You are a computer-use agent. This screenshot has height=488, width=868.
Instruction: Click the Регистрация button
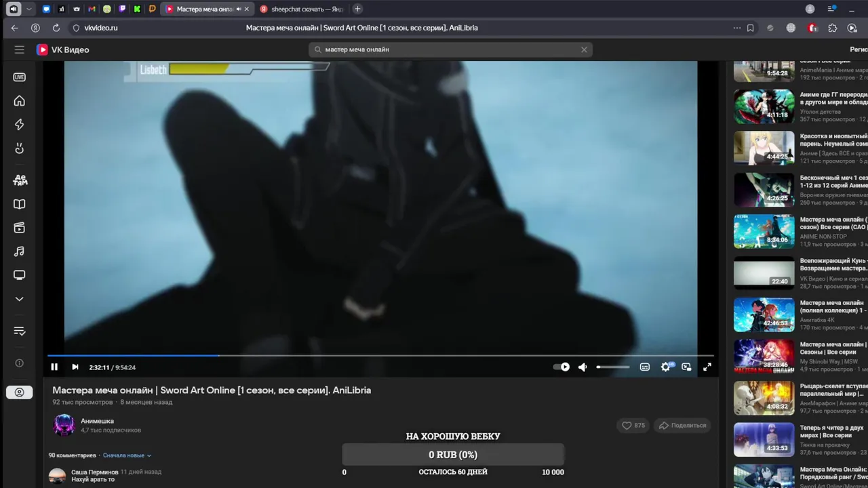click(859, 49)
